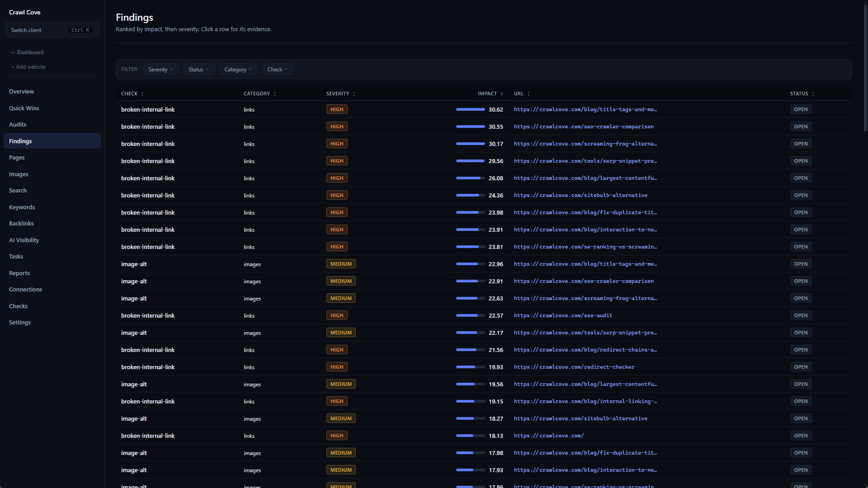
Task: Click the impact bar for 30.62
Action: click(x=471, y=109)
